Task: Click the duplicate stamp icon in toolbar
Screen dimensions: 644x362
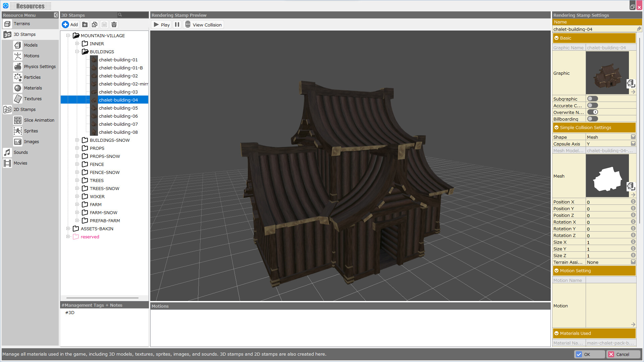Action: (94, 24)
